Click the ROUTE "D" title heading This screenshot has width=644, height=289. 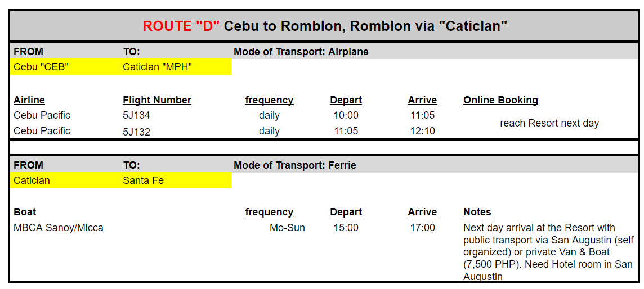pos(325,26)
